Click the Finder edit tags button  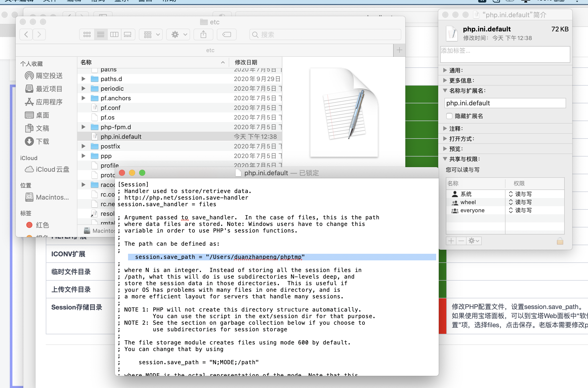coord(227,34)
